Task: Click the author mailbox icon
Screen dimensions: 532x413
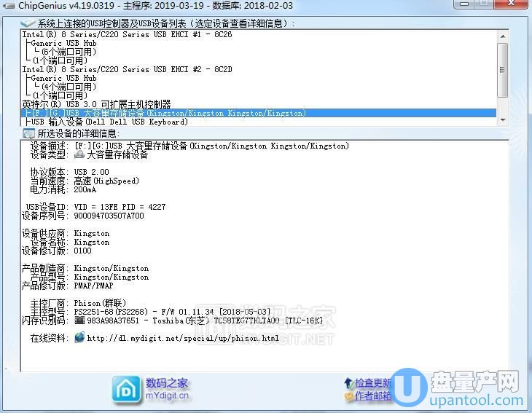Action: point(349,396)
